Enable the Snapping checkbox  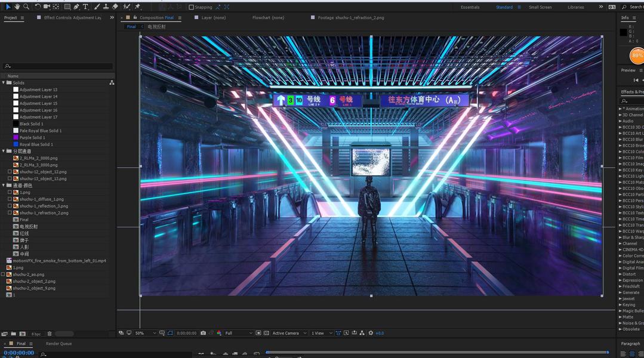[191, 7]
